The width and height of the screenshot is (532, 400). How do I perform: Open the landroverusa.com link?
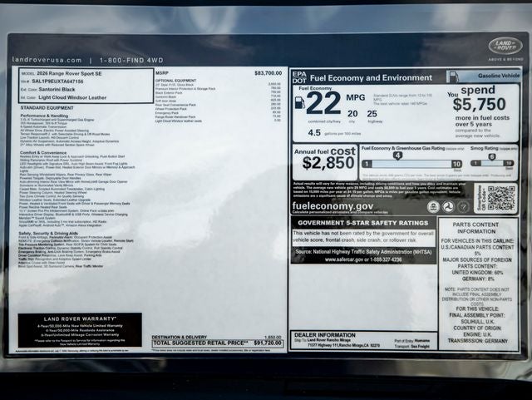click(47, 60)
